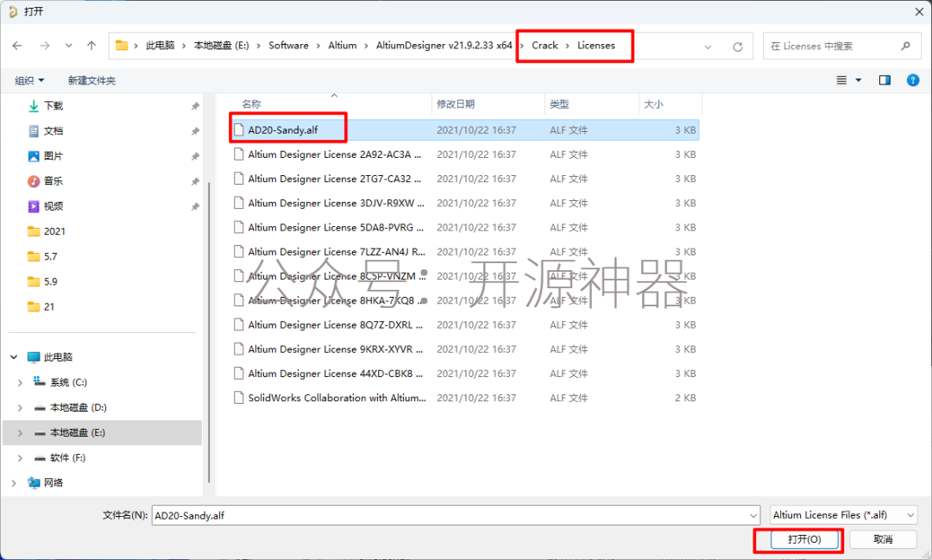Click the 取消 cancel button
Image resolution: width=932 pixels, height=560 pixels.
click(883, 539)
